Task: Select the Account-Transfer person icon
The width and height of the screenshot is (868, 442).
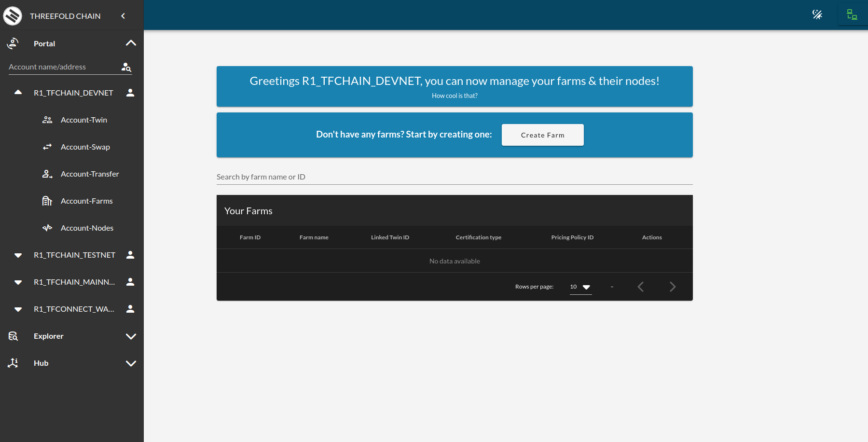Action: pyautogui.click(x=47, y=174)
